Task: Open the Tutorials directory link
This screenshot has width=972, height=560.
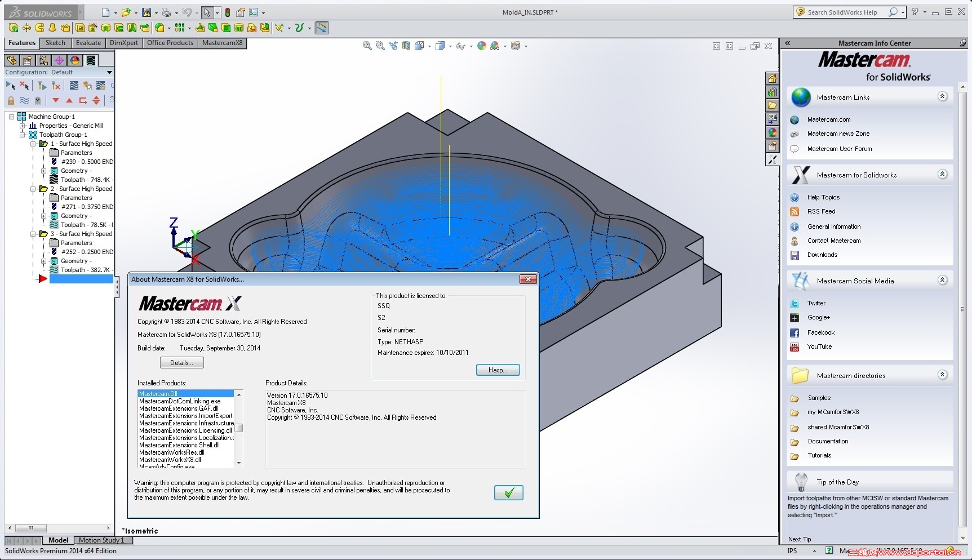Action: [x=819, y=455]
